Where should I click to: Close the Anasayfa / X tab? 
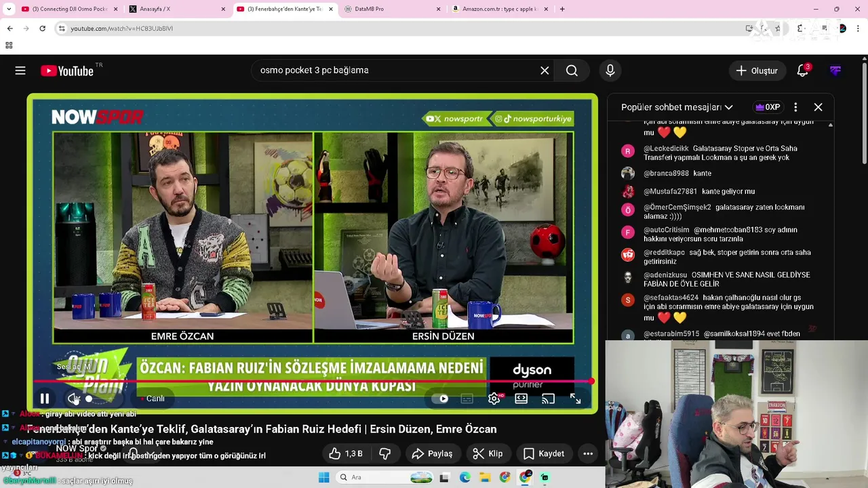pyautogui.click(x=223, y=9)
